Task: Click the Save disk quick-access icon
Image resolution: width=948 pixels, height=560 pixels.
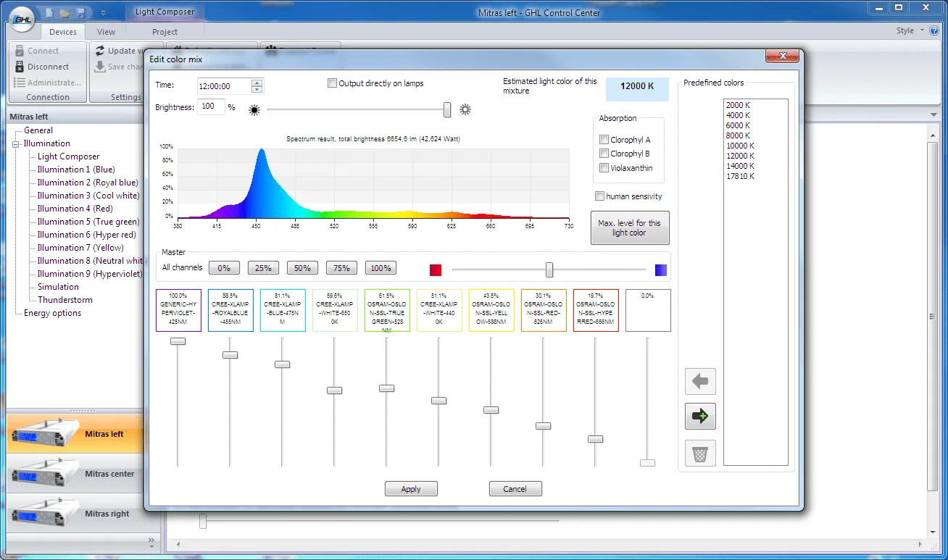Action: (81, 12)
